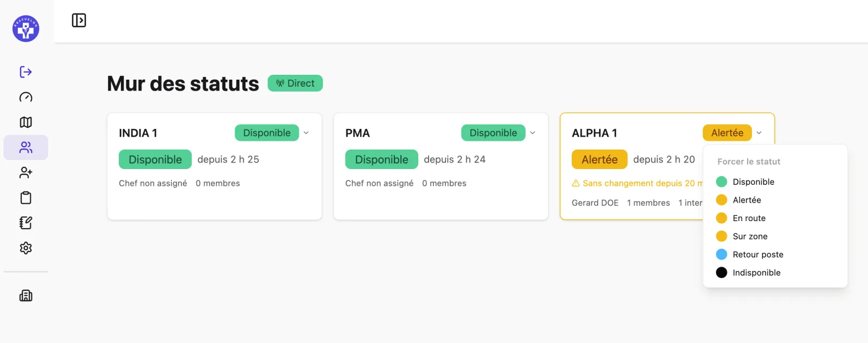Click 'Gerard DOE' on the ALPHA 1 card
Screen dimensions: 868x343
595,203
